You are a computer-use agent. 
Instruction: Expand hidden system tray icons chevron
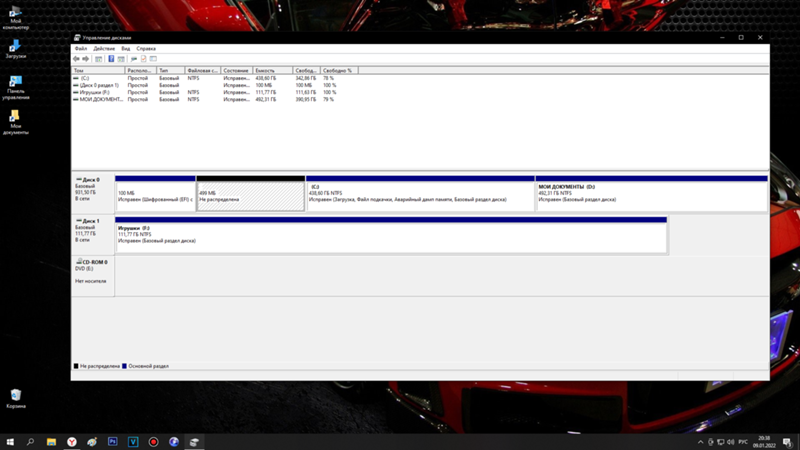pos(701,442)
